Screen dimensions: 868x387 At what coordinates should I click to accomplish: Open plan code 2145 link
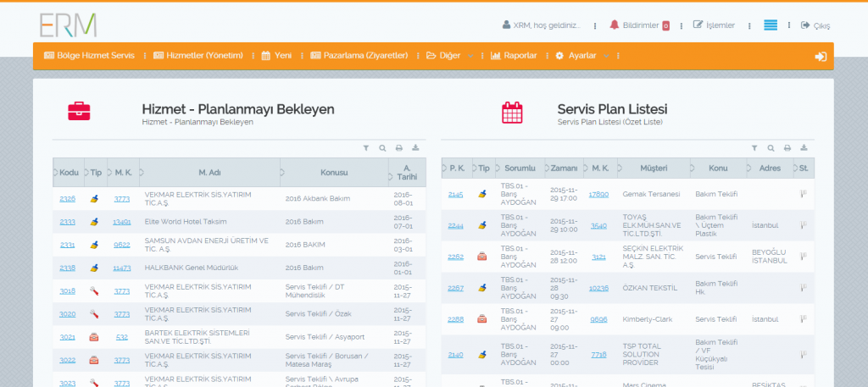[x=455, y=194]
